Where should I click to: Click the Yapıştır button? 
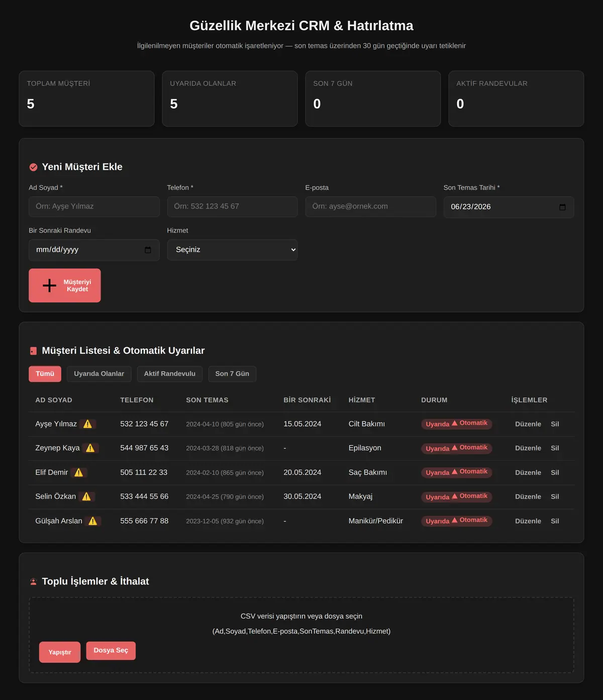(60, 652)
